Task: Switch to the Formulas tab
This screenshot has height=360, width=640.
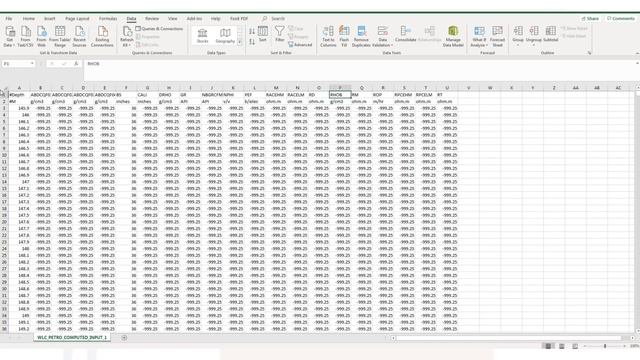Action: (108, 19)
